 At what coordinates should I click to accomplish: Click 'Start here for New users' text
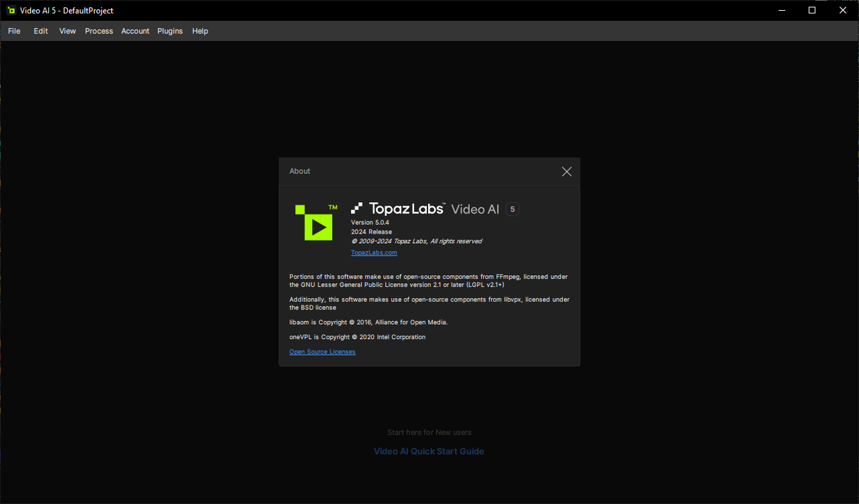tap(429, 433)
